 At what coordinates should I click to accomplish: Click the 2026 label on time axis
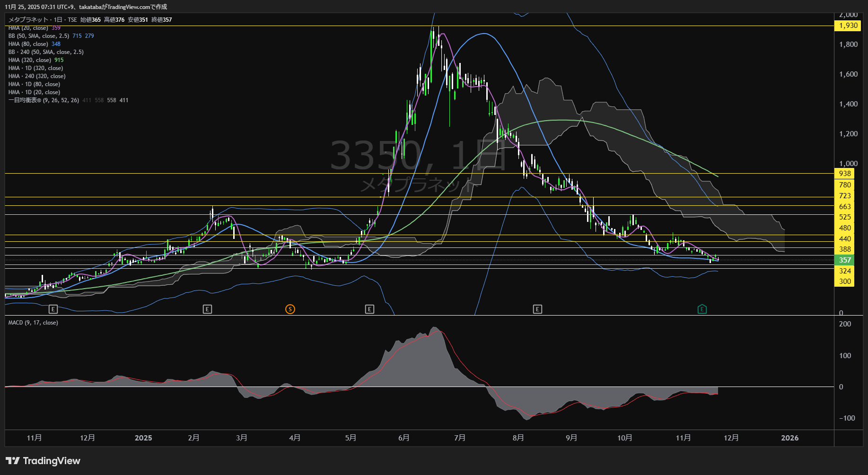tap(789, 438)
